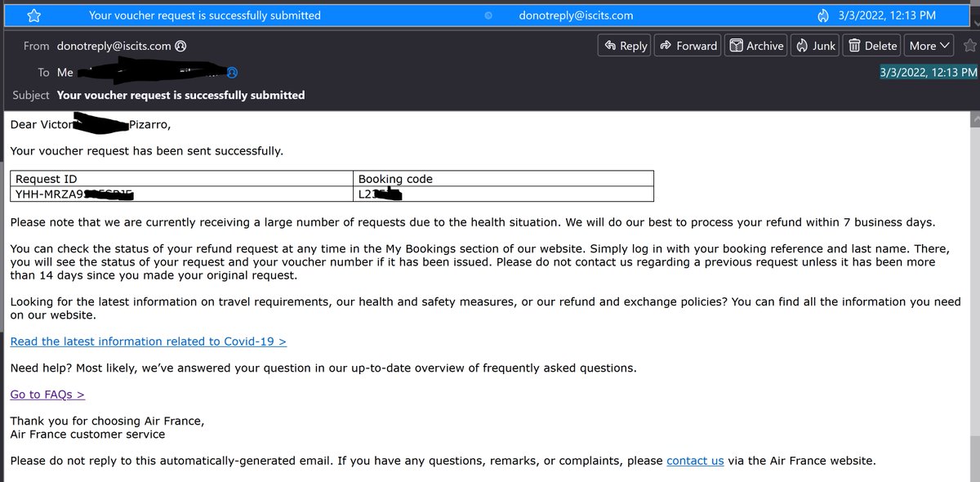Archive this message
The height and width of the screenshot is (482, 980).
(x=756, y=46)
